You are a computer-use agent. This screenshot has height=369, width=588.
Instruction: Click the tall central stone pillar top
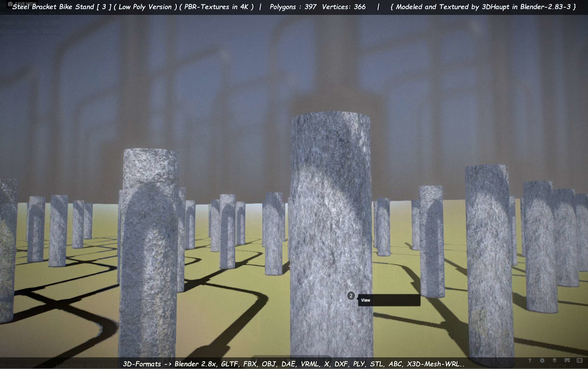(331, 120)
